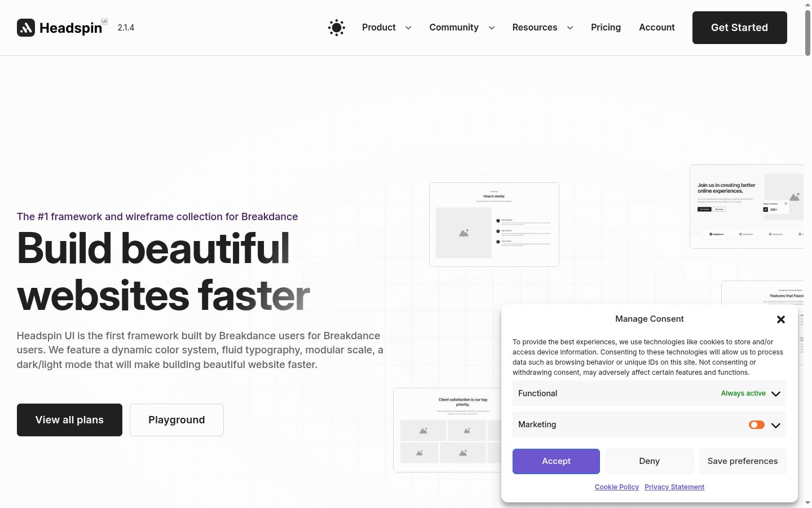Open the Playground button
This screenshot has width=812, height=508.
(176, 420)
